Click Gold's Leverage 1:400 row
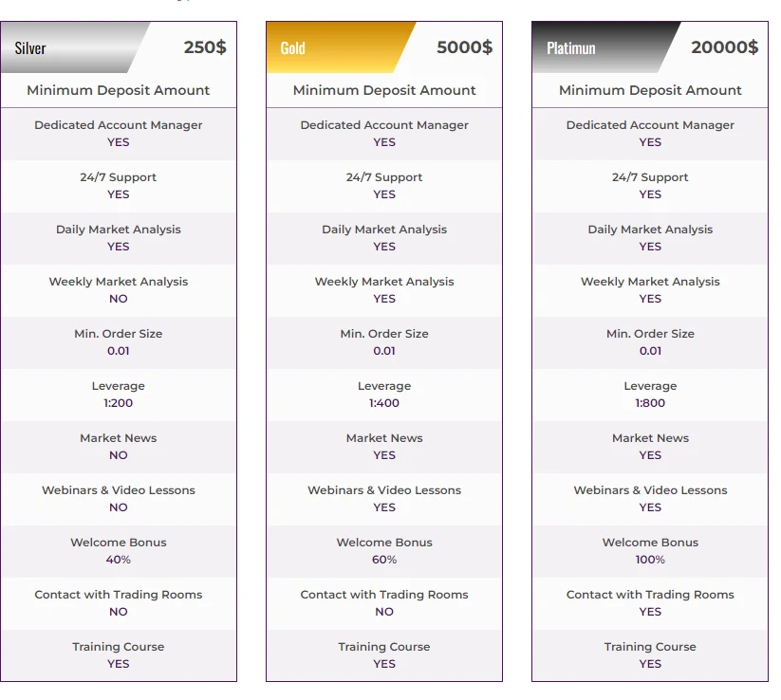781x700 pixels. pyautogui.click(x=384, y=395)
